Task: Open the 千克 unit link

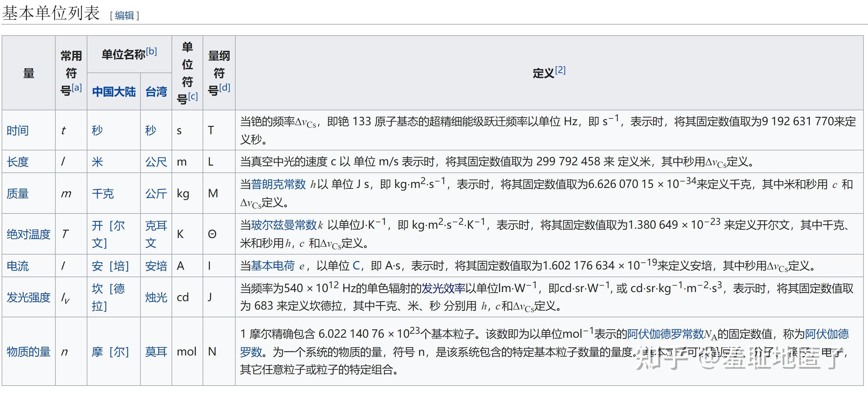Action: (103, 194)
